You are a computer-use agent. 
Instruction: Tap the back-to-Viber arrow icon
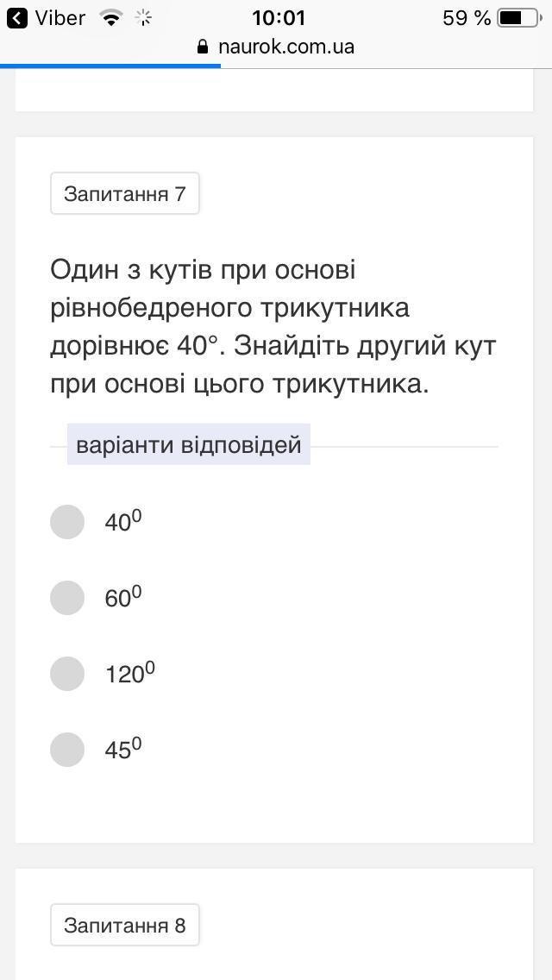(x=16, y=18)
